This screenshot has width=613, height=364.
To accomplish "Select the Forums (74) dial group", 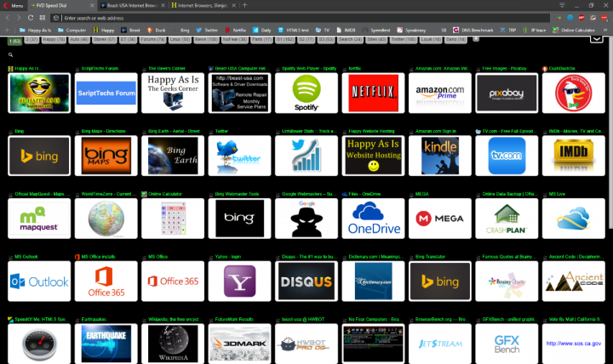I will [x=152, y=40].
